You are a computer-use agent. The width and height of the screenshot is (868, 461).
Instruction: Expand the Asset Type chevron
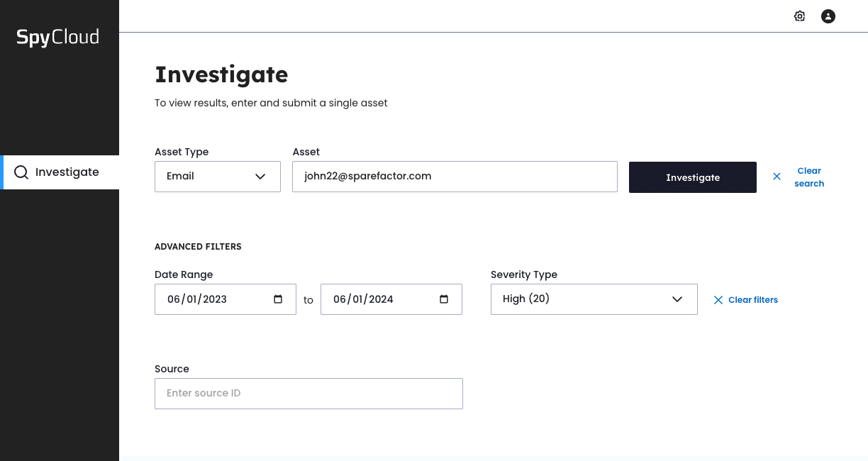click(x=260, y=177)
